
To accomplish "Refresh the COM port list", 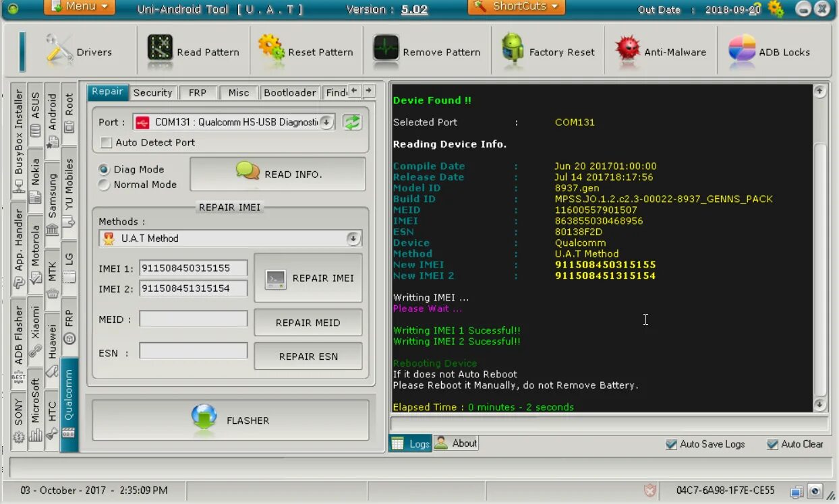I will click(351, 122).
